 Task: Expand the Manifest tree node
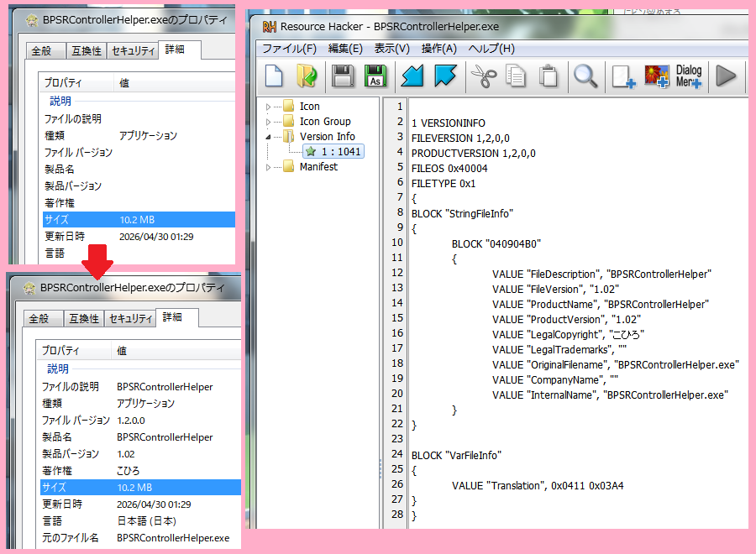tap(269, 167)
